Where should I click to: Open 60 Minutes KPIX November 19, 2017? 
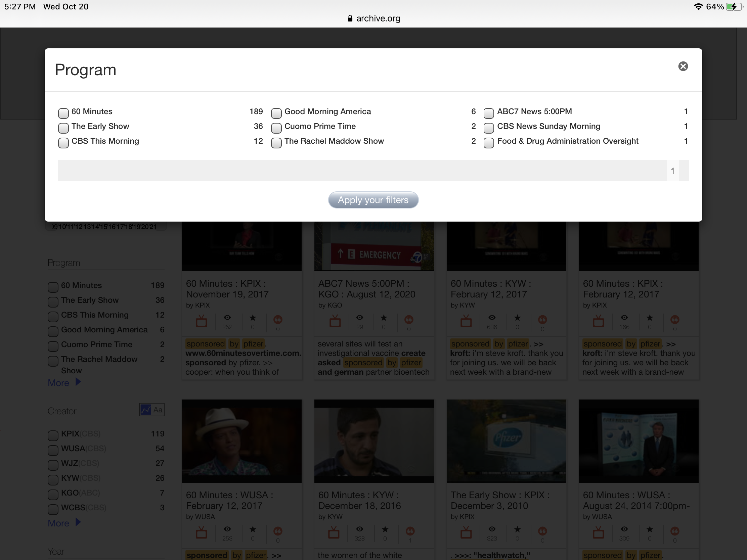point(227,289)
